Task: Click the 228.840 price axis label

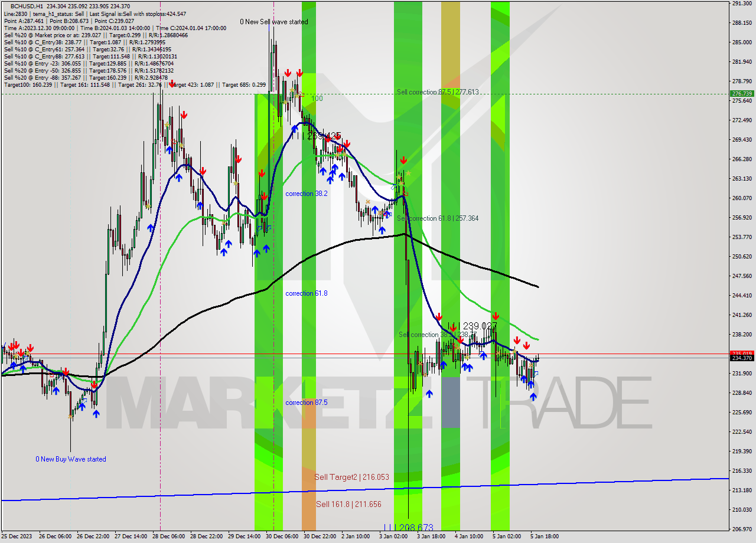Action: (x=741, y=392)
